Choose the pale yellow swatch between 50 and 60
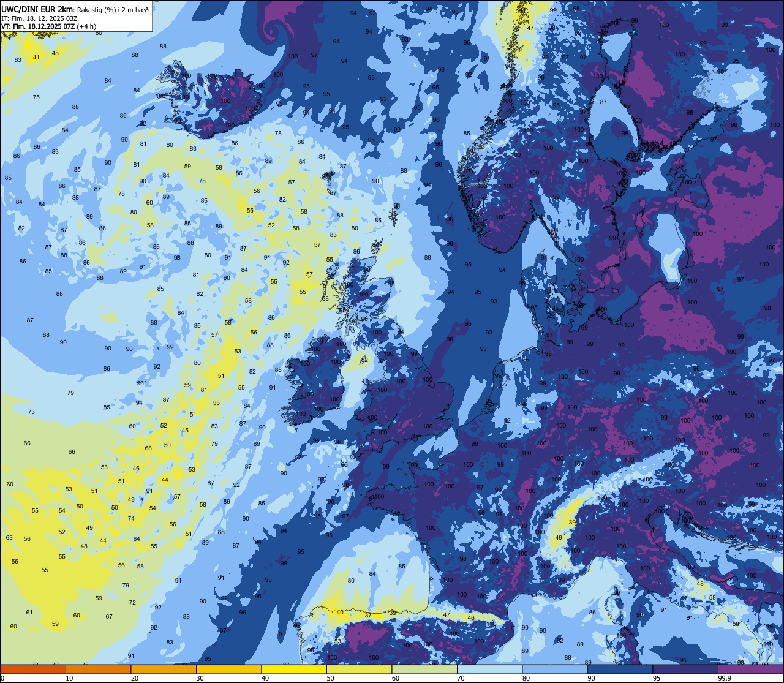The width and height of the screenshot is (784, 683). 359,669
